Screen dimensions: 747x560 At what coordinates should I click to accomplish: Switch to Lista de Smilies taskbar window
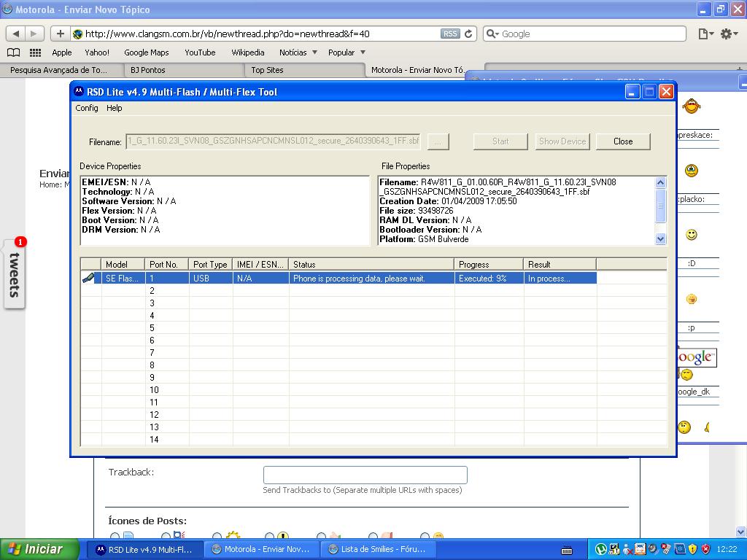pyautogui.click(x=379, y=549)
